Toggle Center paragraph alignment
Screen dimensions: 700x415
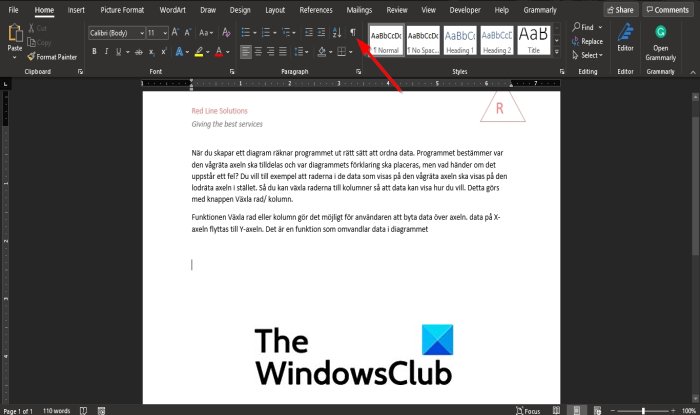pos(258,52)
